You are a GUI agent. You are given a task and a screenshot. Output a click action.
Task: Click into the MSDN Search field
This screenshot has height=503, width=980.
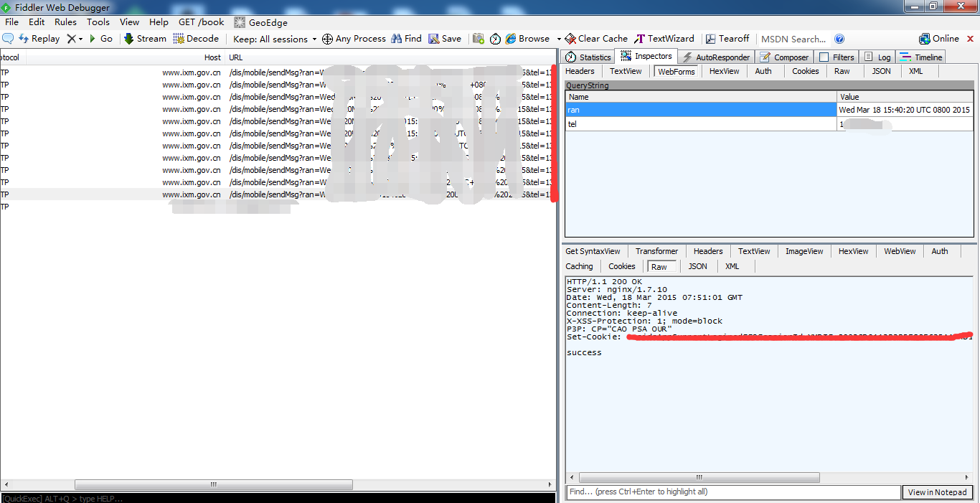tap(794, 39)
